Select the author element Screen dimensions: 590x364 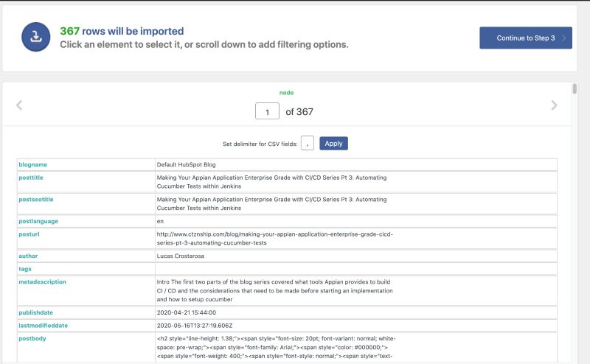point(28,256)
